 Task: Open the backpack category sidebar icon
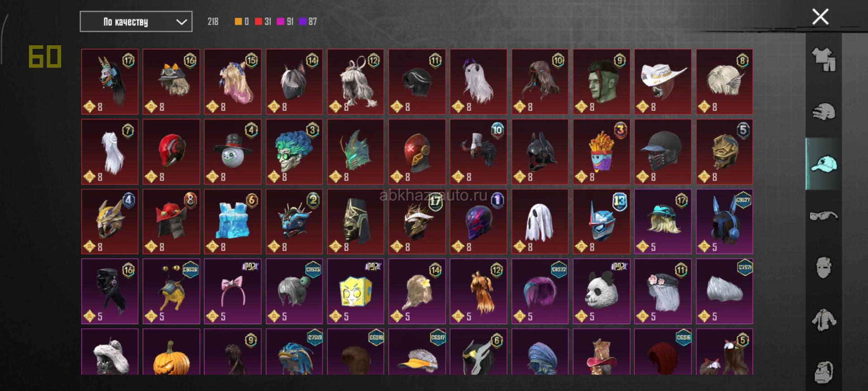[824, 372]
